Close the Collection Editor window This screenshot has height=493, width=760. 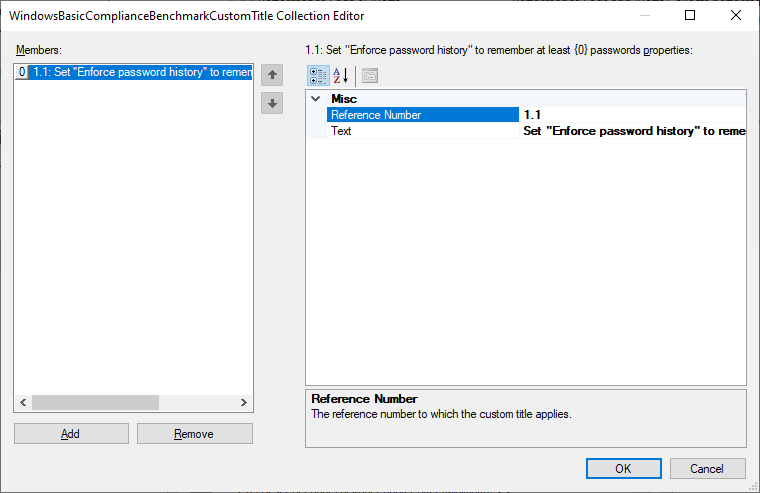click(x=736, y=15)
